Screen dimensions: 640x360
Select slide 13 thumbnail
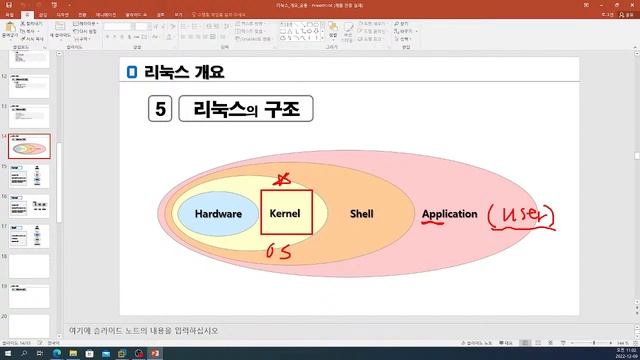click(x=29, y=116)
